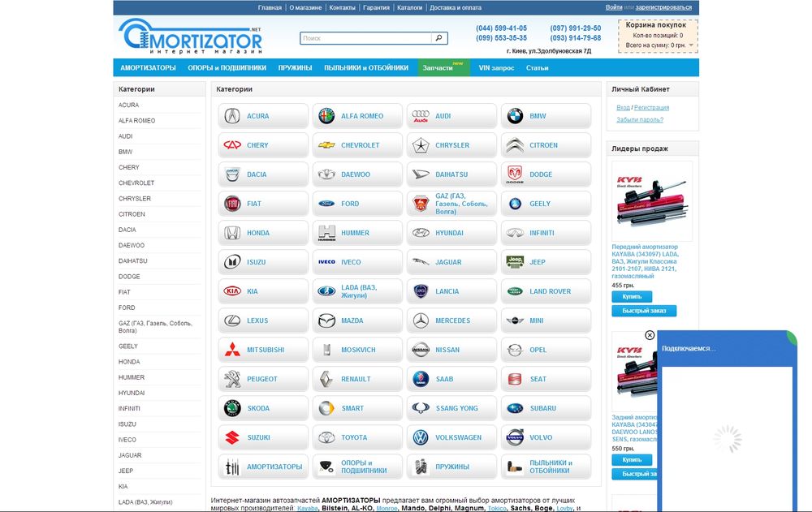Click the Fiat red badge icon
The width and height of the screenshot is (812, 512).
232,204
